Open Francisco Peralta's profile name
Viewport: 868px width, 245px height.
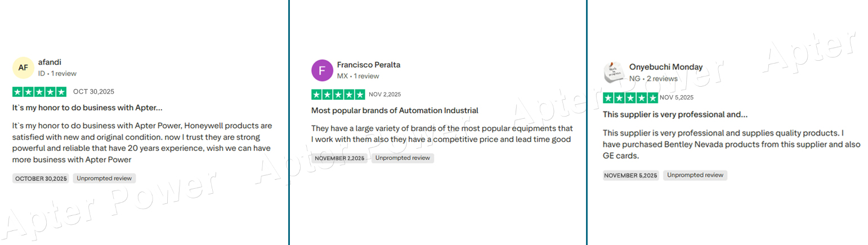[368, 65]
